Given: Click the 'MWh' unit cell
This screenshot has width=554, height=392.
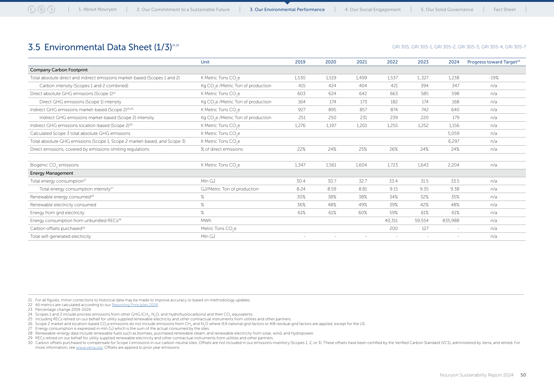Looking at the screenshot, I should coord(206,220).
